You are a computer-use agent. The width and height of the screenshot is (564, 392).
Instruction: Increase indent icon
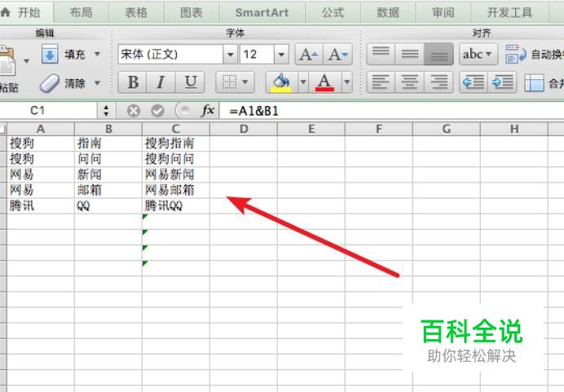pos(503,82)
